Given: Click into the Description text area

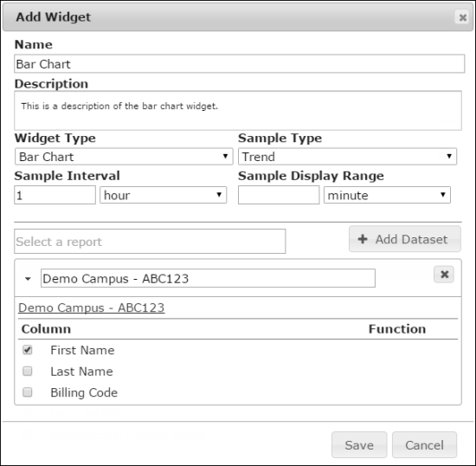Looking at the screenshot, I should [238, 111].
